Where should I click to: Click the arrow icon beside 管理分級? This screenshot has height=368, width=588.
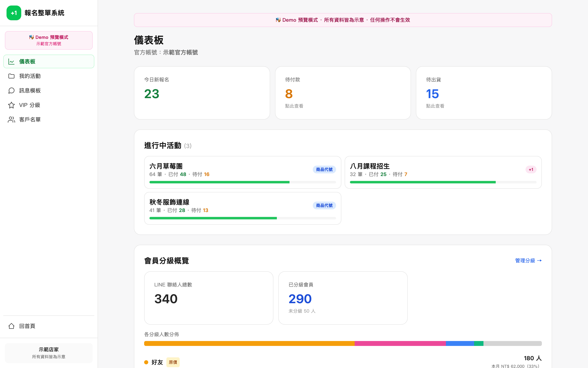point(539,260)
